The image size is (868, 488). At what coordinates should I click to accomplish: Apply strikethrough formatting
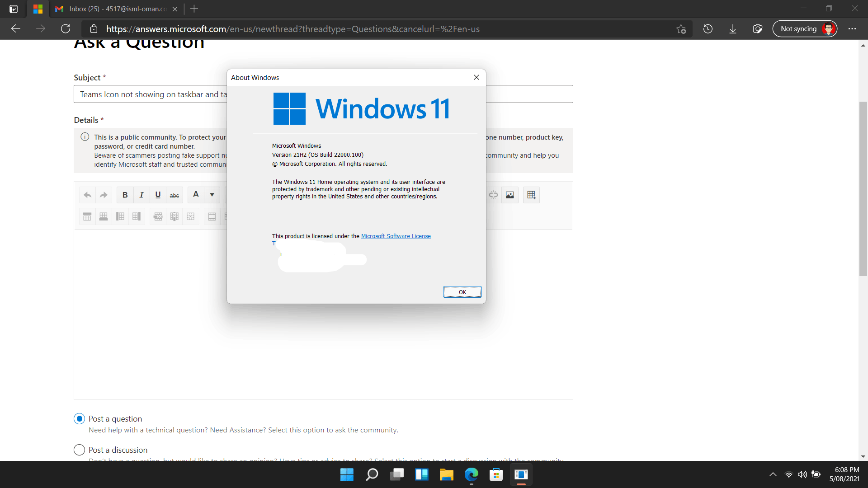pyautogui.click(x=175, y=195)
